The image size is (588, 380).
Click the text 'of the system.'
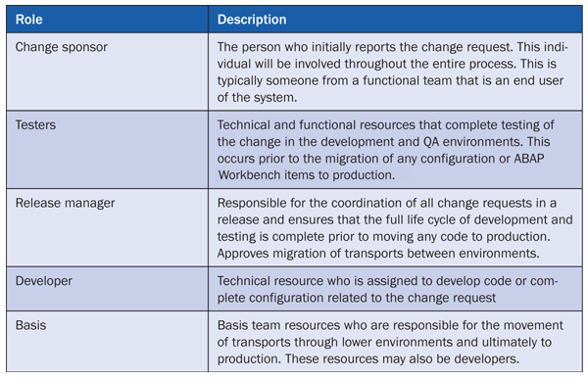(x=257, y=97)
